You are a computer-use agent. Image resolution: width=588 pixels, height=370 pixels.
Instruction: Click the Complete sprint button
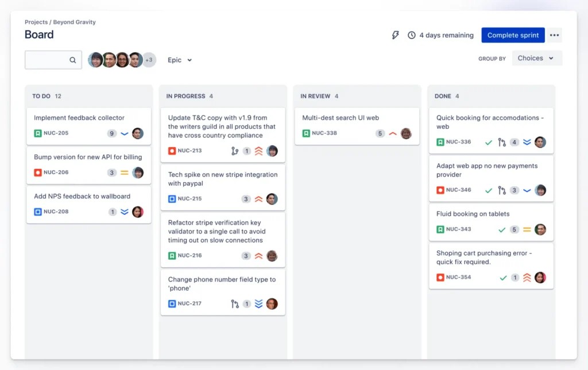coord(513,35)
